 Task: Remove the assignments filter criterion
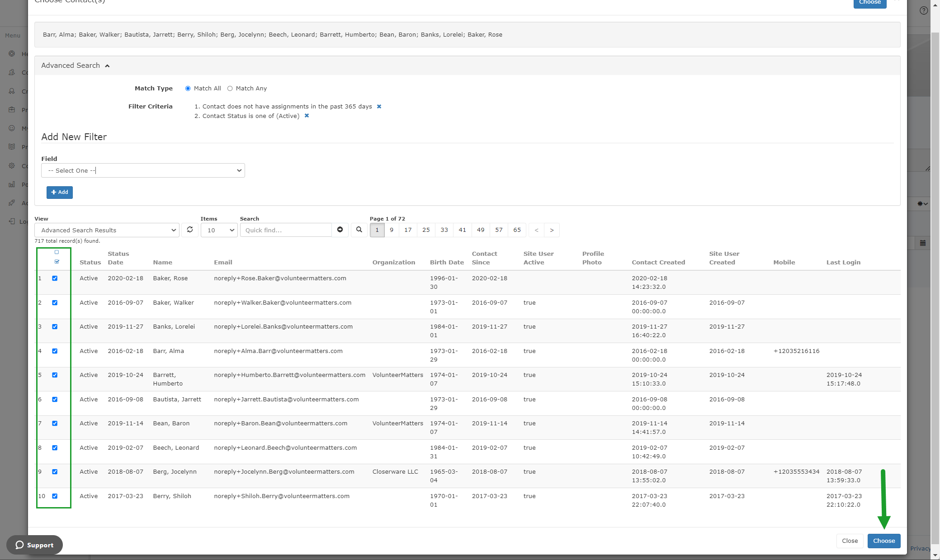coord(379,107)
